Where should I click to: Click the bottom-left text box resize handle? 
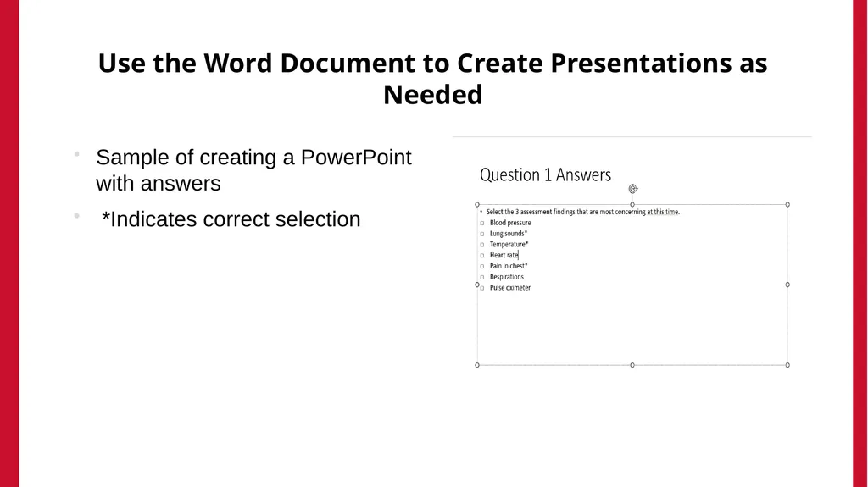click(477, 365)
